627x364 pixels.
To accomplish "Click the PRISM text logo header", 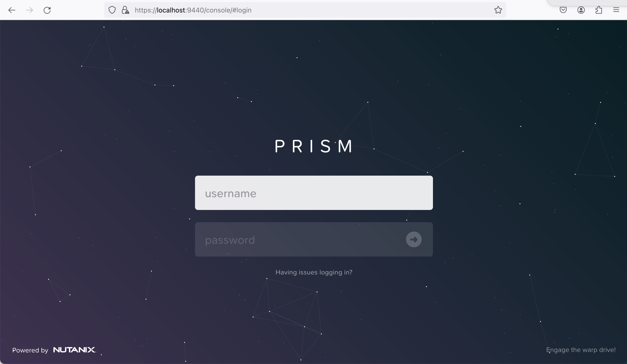I will [314, 146].
